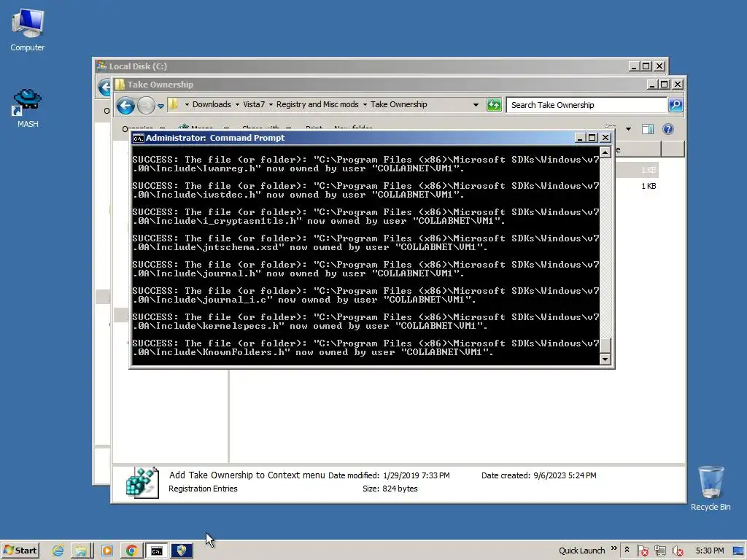This screenshot has height=560, width=747.
Task: Click the Start button
Action: (x=20, y=551)
